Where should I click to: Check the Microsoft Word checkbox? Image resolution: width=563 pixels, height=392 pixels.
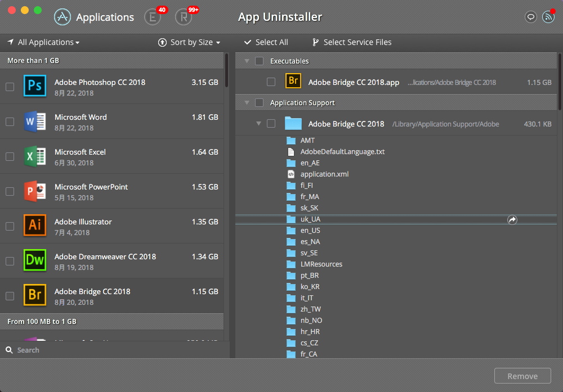click(x=10, y=122)
